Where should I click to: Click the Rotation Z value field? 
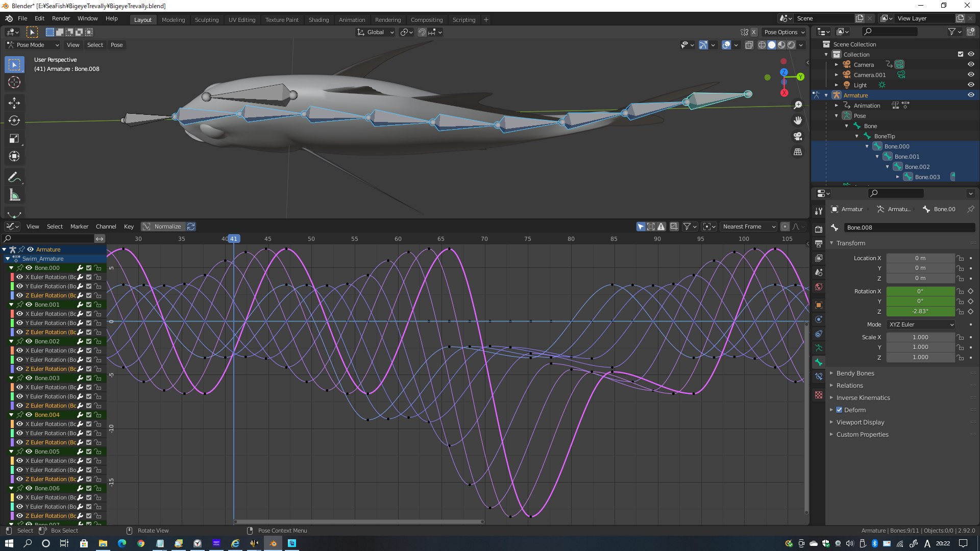tap(920, 311)
